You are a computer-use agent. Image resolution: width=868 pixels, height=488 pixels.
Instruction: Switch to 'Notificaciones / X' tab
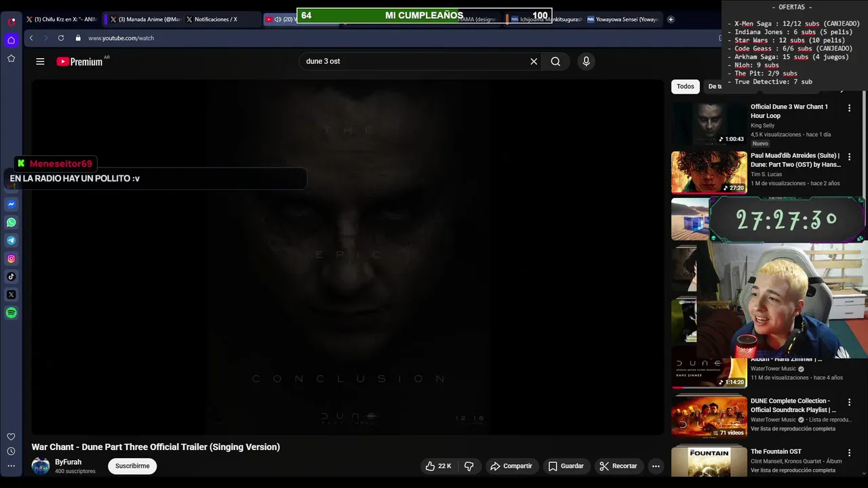pyautogui.click(x=221, y=20)
